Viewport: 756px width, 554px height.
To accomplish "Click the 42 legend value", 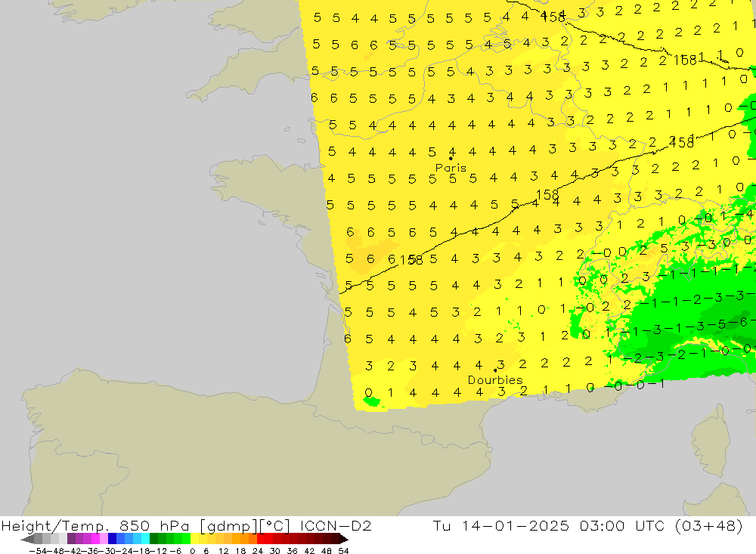I will 309,551.
